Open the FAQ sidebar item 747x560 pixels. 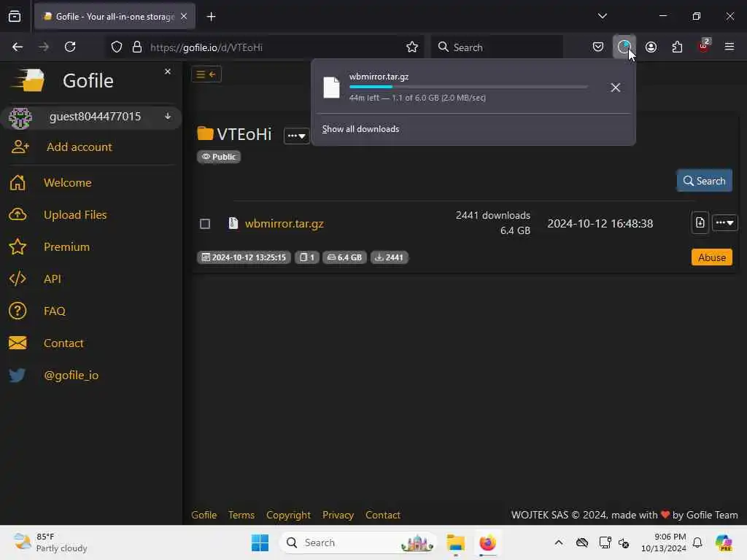coord(54,311)
